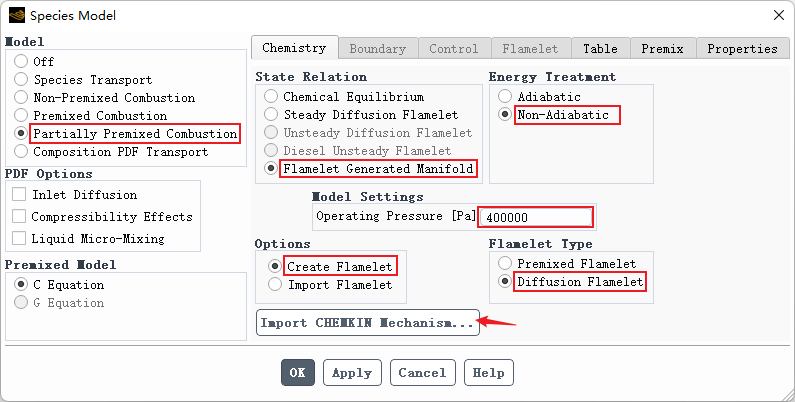Choose Premixed Flamelet type
The height and width of the screenshot is (402, 795).
(505, 264)
